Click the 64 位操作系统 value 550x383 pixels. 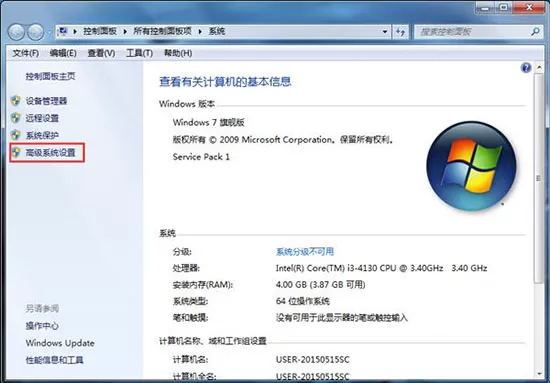[x=303, y=301]
